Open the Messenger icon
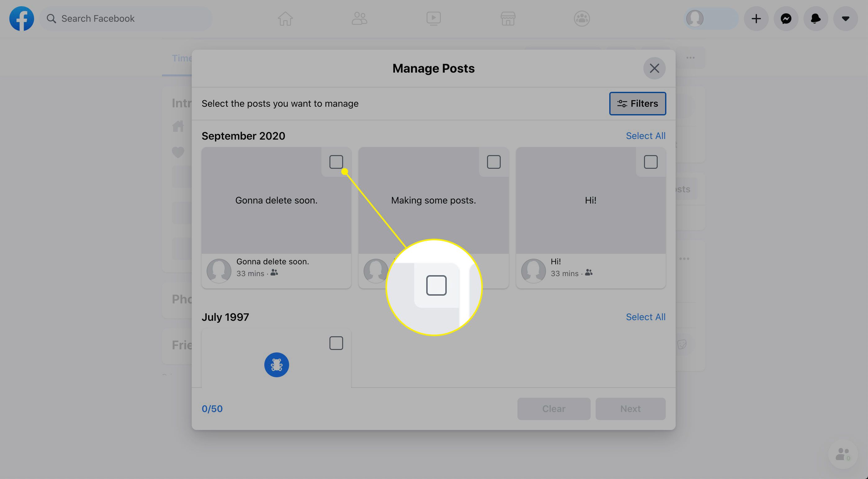This screenshot has height=479, width=868. 786,18
